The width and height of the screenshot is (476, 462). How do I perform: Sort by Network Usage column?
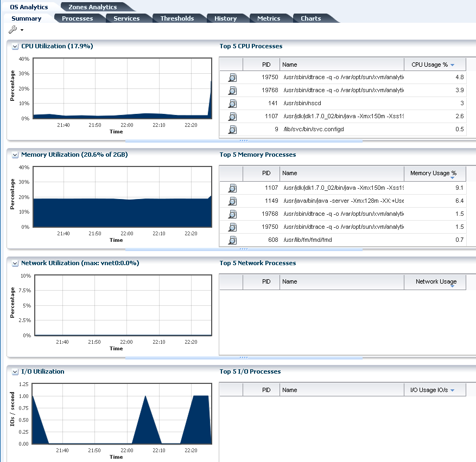tap(435, 282)
